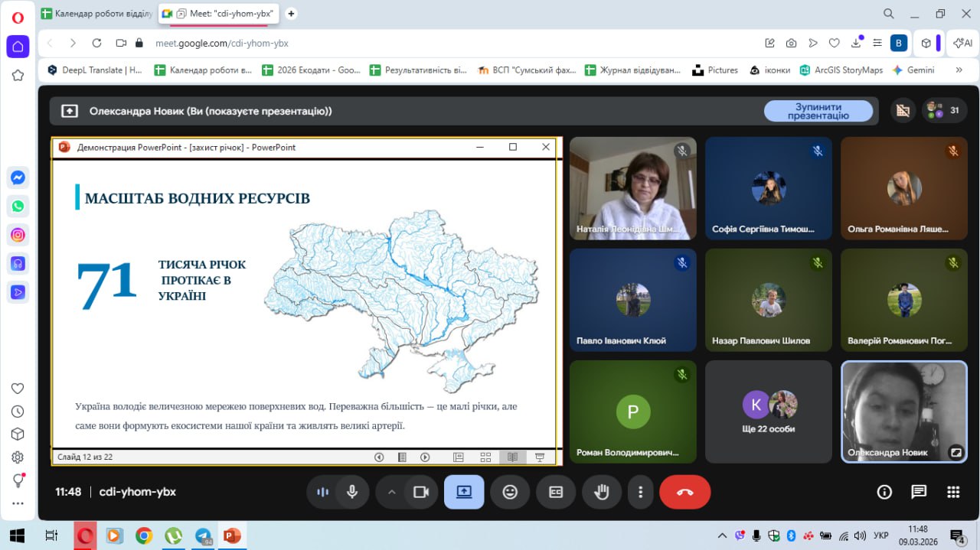This screenshot has height=550, width=980.
Task: Switch to the Календар роботи tab
Action: [96, 14]
